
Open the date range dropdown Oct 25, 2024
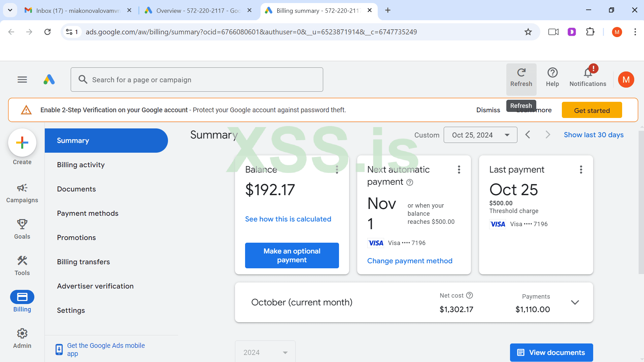(480, 135)
